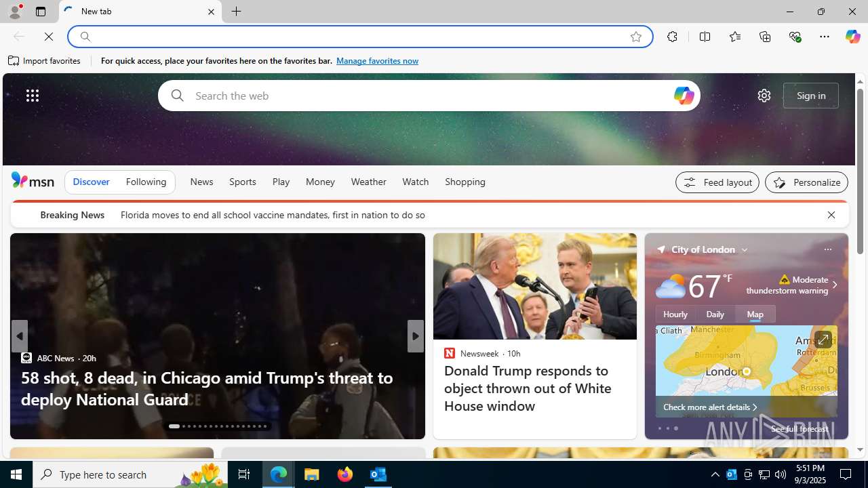Open a new tab with plus button
The width and height of the screenshot is (868, 488).
pyautogui.click(x=236, y=12)
